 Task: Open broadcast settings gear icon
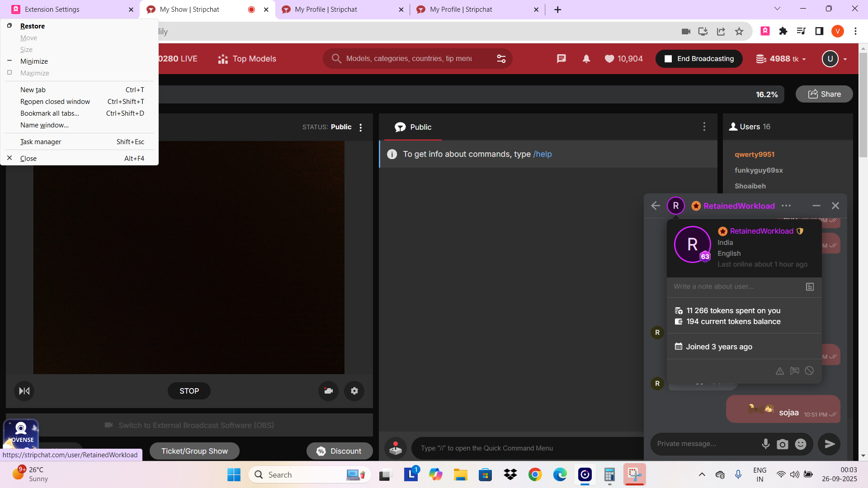354,391
